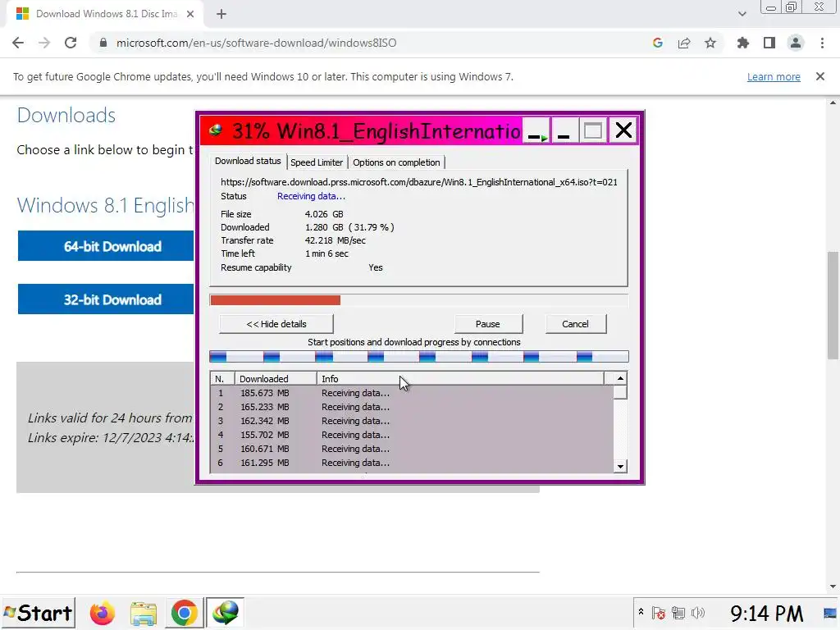Click the Google icon in the address bar
Screen dimensions: 840x630
point(658,43)
